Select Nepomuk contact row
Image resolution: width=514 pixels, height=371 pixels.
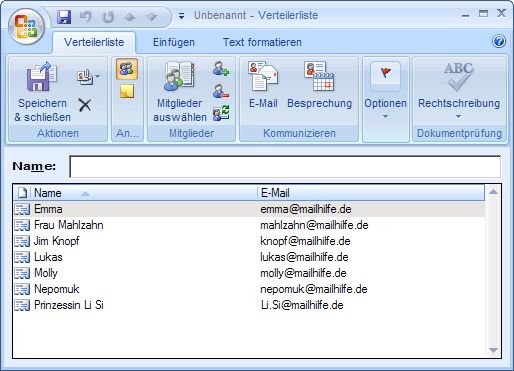point(249,289)
